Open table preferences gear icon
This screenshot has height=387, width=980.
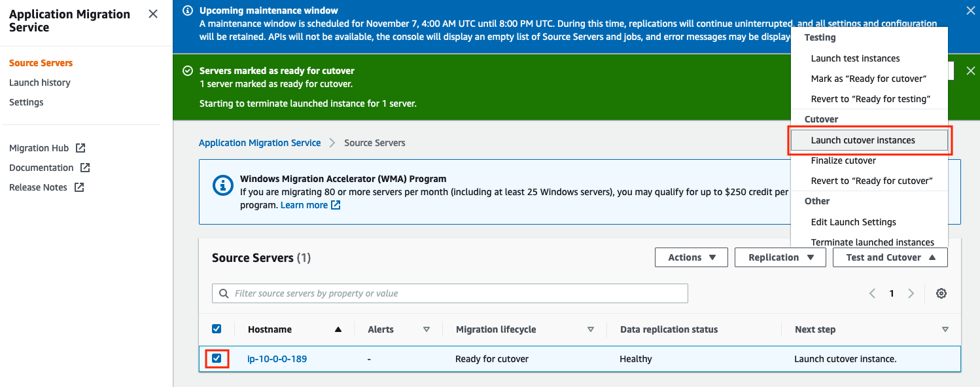941,293
